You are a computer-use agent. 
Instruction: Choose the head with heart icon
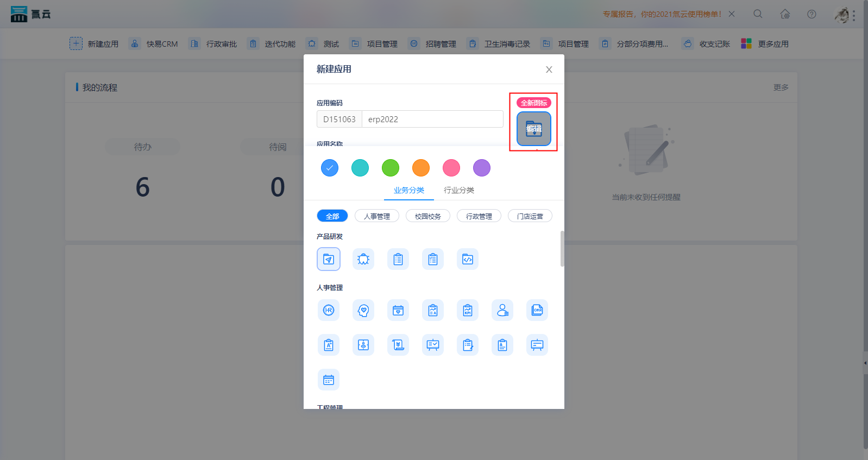363,310
